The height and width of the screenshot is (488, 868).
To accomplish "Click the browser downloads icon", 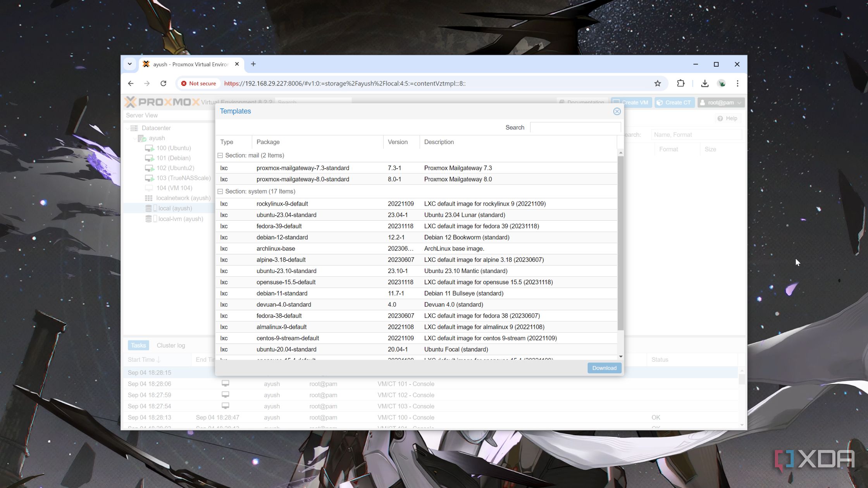I will [705, 83].
